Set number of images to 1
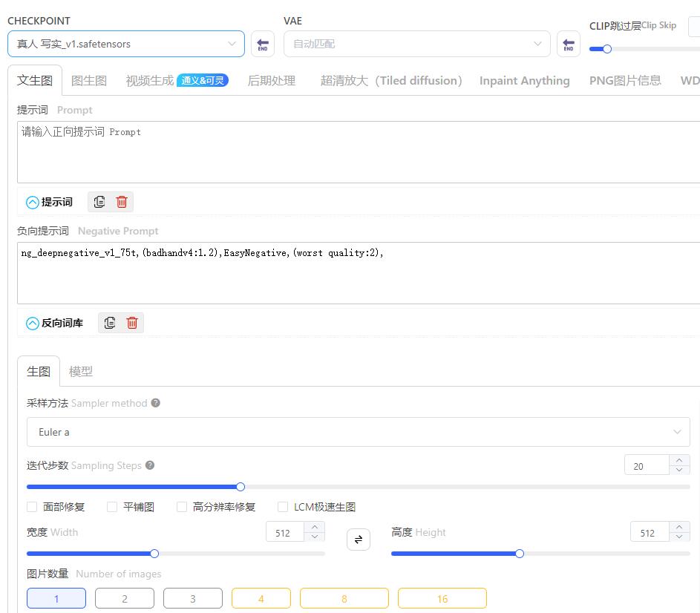 coord(56,598)
